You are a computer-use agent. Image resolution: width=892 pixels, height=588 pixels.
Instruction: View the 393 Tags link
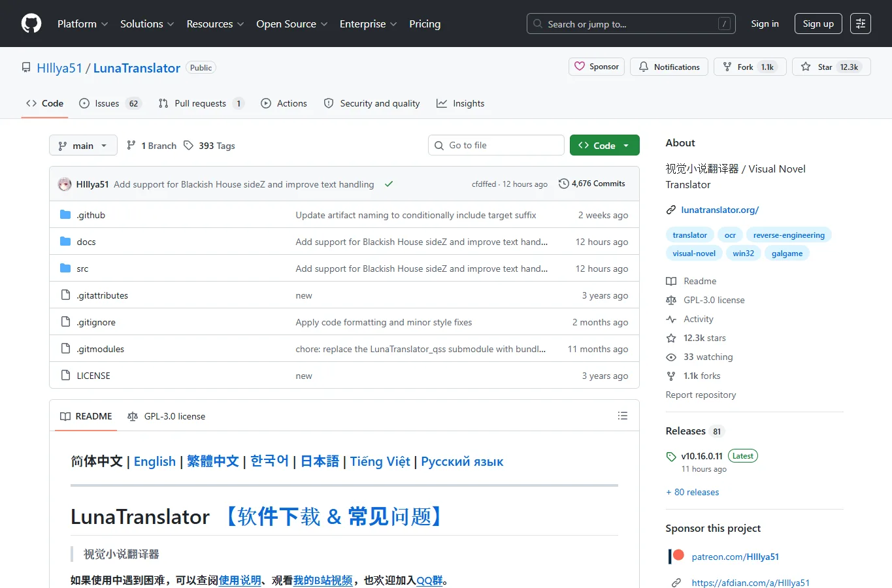pyautogui.click(x=209, y=146)
